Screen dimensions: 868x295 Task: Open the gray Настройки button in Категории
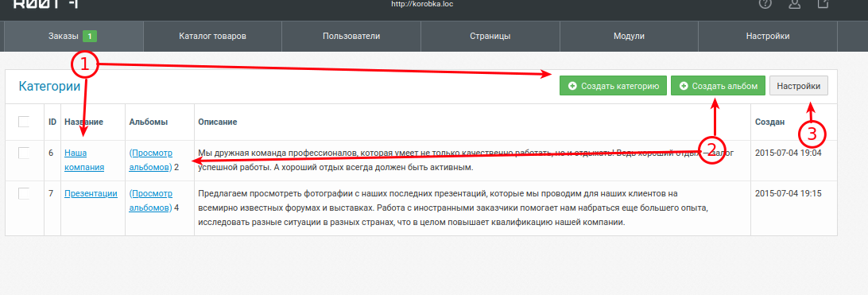(x=799, y=86)
